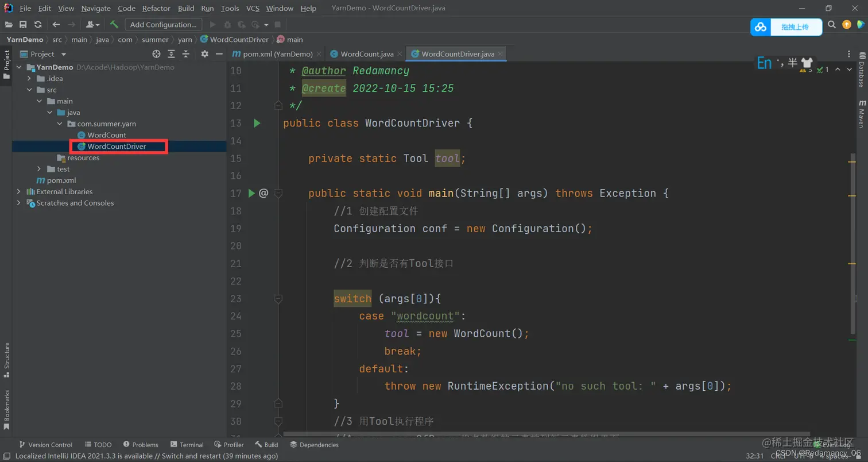The width and height of the screenshot is (868, 462).
Task: Toggle the Bookmarks tool window stripe
Action: point(6,410)
